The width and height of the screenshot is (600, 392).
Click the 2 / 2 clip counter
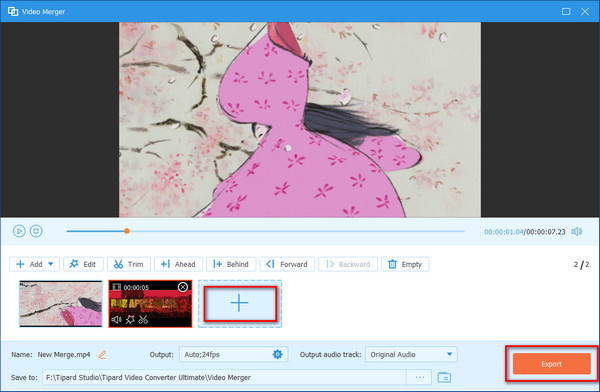click(581, 265)
